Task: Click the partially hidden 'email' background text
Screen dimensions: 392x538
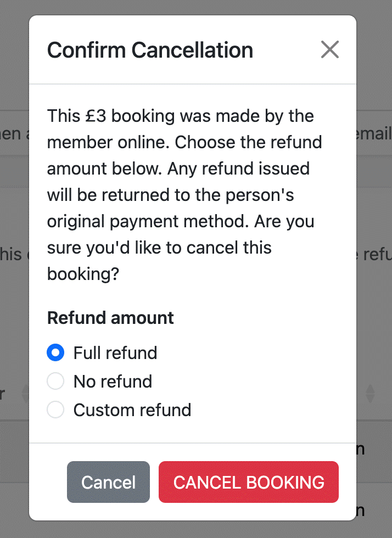Action: pos(374,133)
